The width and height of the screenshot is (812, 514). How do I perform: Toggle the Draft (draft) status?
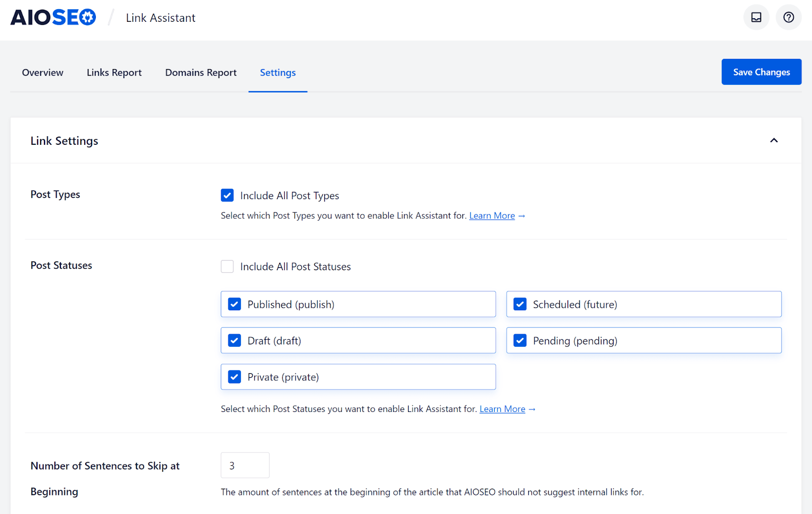coord(234,341)
